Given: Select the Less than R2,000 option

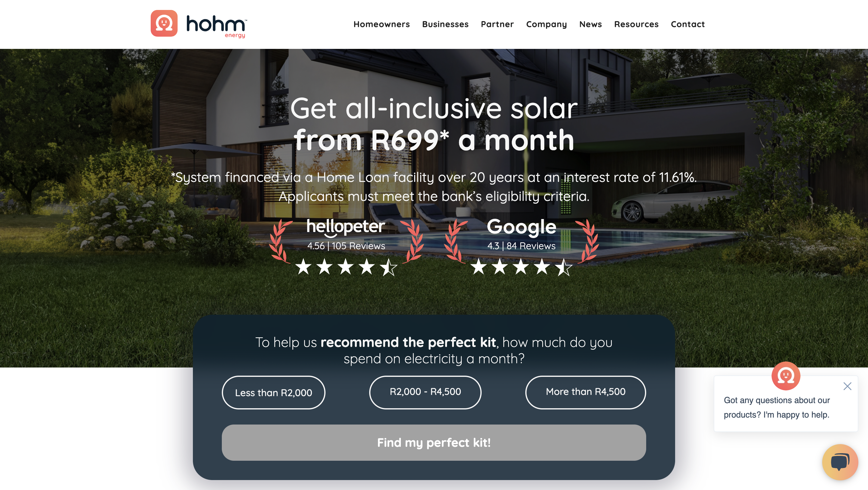Looking at the screenshot, I should (273, 393).
